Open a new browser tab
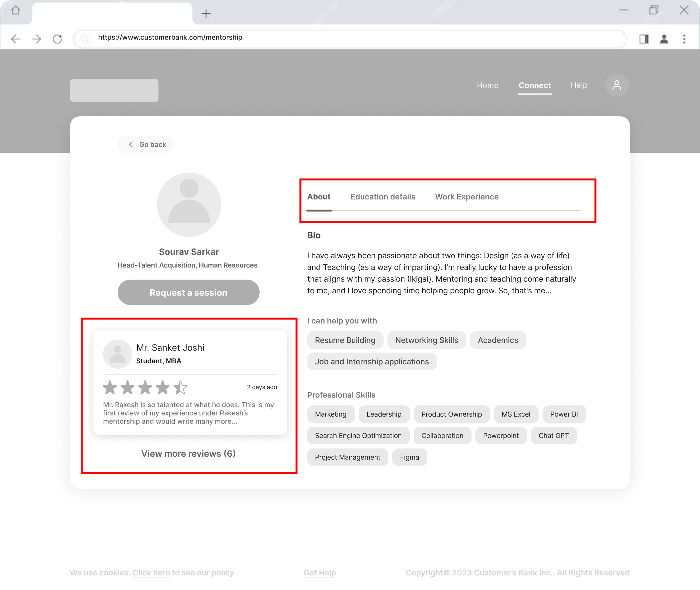This screenshot has height=590, width=700. [206, 13]
